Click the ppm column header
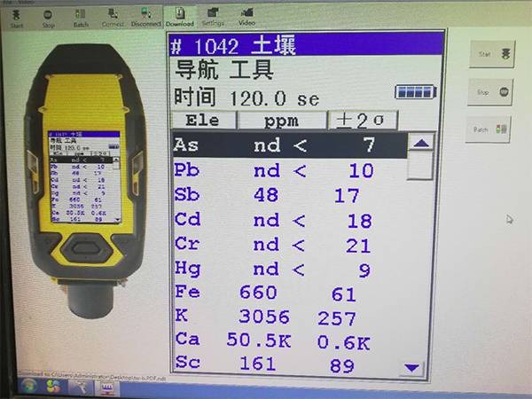This screenshot has width=532, height=399. (282, 121)
